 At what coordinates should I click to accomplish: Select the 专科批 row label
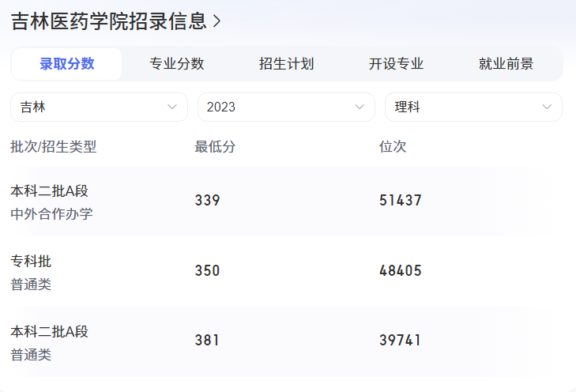31,262
